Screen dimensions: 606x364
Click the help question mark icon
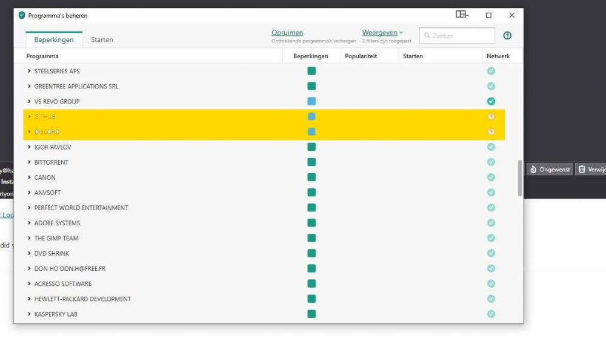(x=507, y=36)
